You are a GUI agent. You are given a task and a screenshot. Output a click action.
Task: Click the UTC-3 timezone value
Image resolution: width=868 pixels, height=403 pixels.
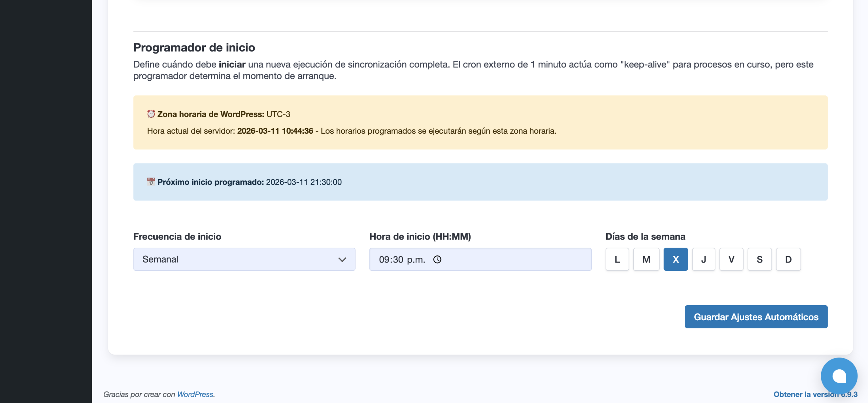coord(278,114)
